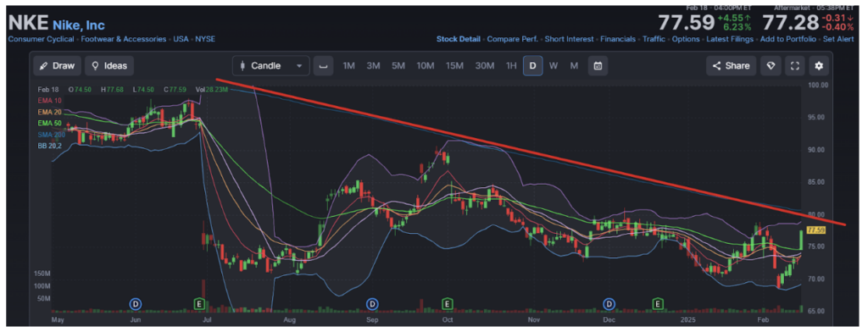Enter fullscreen chart mode
The height and width of the screenshot is (332, 868).
click(795, 66)
